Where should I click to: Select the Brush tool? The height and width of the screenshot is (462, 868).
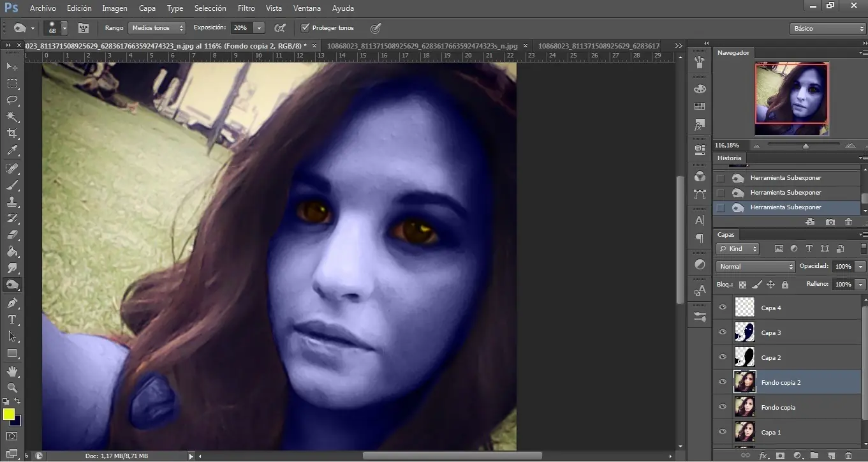[12, 186]
